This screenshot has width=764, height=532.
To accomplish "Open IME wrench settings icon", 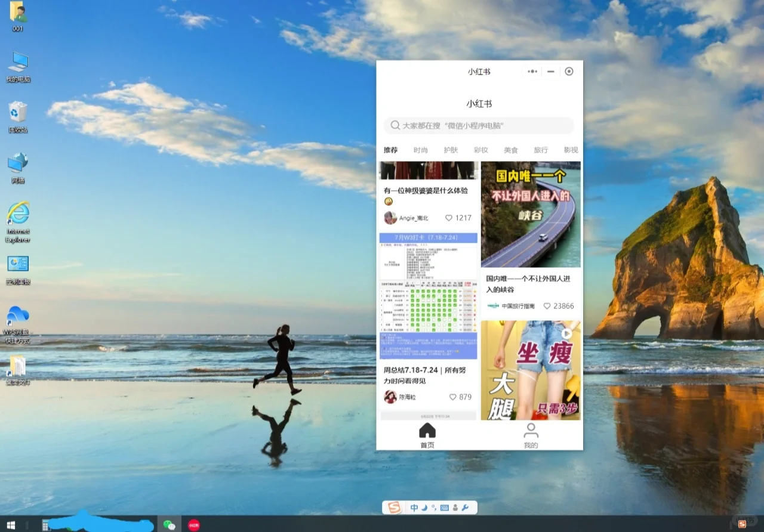I will click(x=466, y=508).
